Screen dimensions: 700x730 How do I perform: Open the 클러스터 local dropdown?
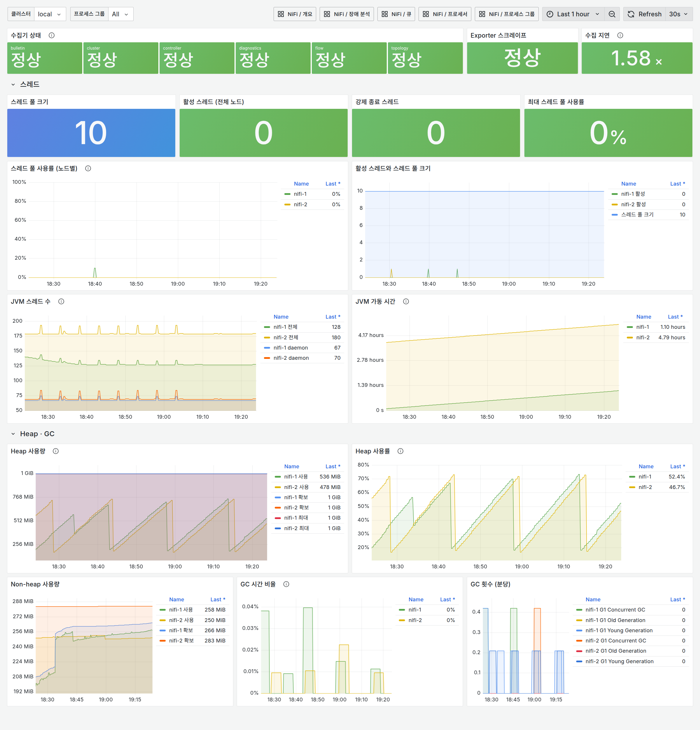(50, 14)
